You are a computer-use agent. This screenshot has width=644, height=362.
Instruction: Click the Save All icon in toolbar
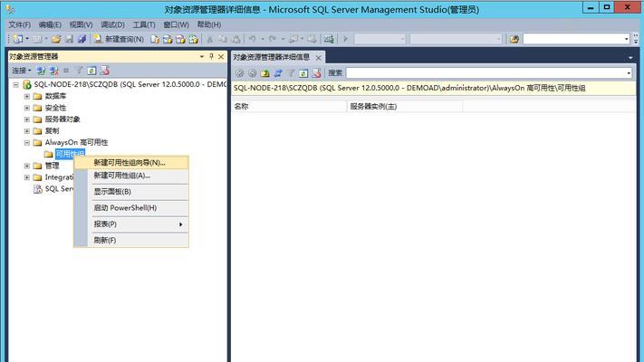pyautogui.click(x=82, y=39)
